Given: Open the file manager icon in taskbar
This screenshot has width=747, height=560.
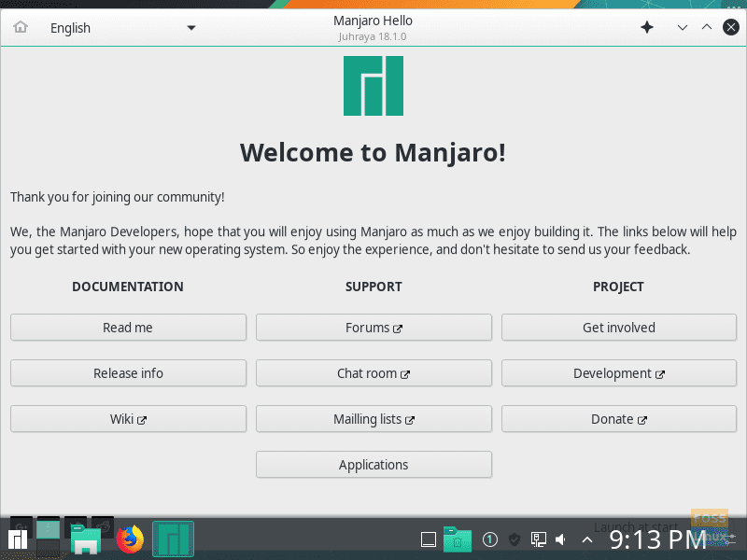Looking at the screenshot, I should (86, 539).
